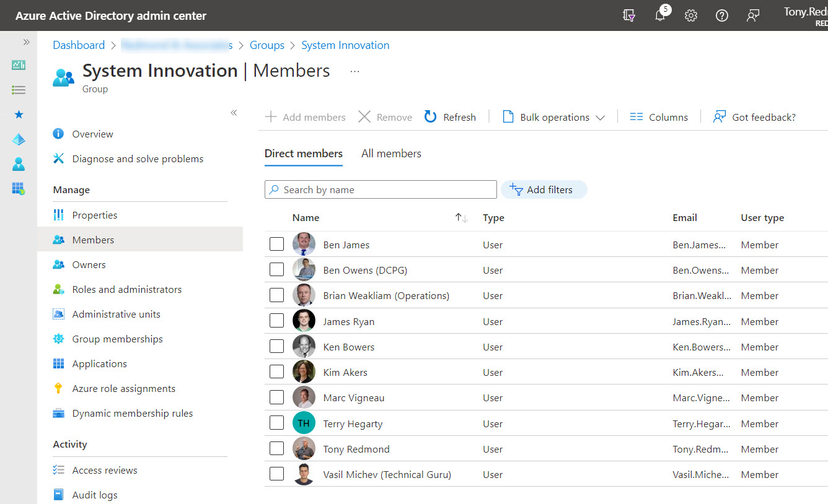The width and height of the screenshot is (828, 504).
Task: Open the more options ellipsis beside title
Action: point(355,71)
